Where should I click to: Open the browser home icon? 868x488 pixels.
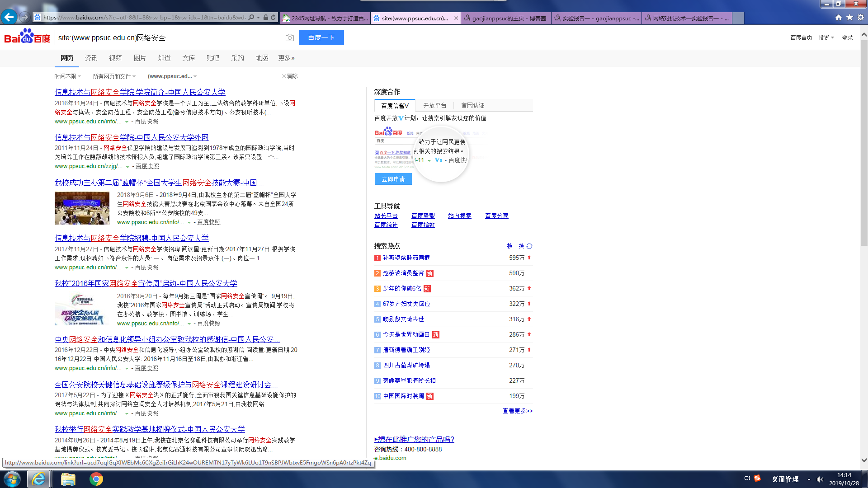click(839, 18)
